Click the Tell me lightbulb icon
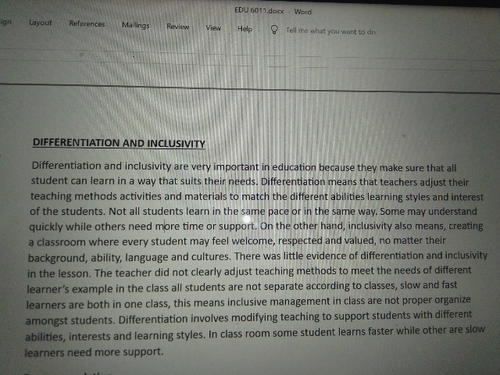Image resolution: width=500 pixels, height=375 pixels. pyautogui.click(x=274, y=30)
